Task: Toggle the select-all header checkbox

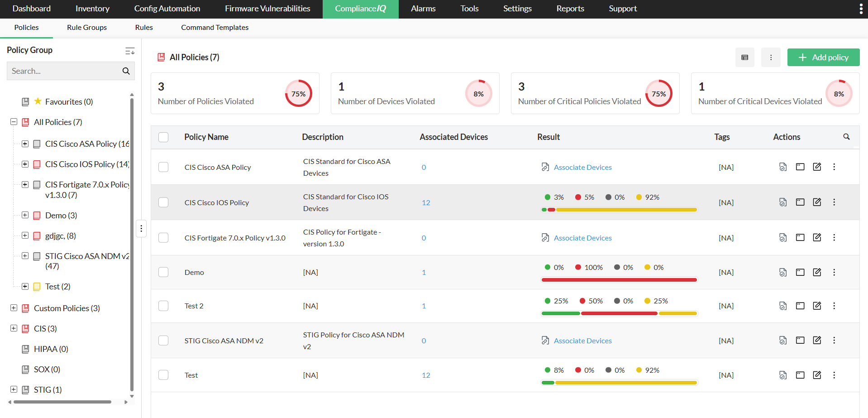Action: 163,137
